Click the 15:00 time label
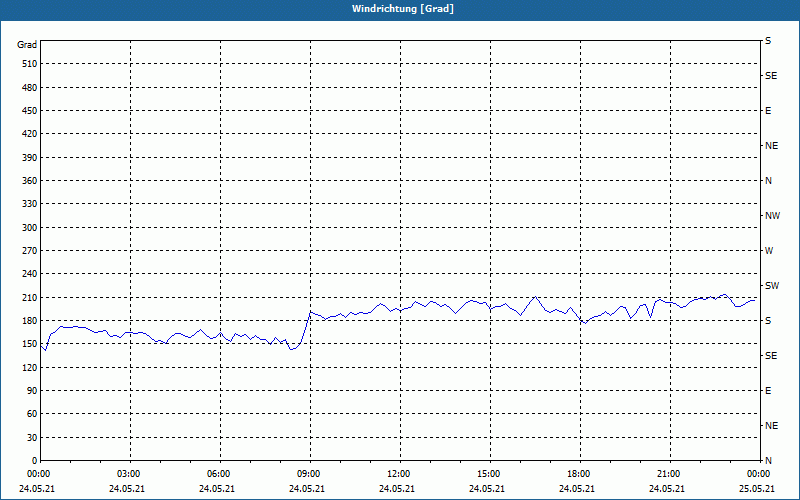800x500 pixels. (x=489, y=474)
